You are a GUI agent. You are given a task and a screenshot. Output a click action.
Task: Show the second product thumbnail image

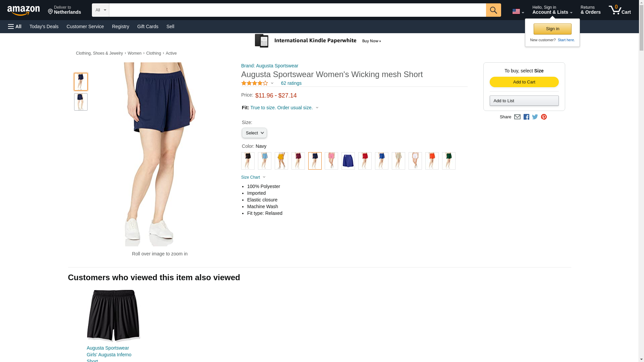(x=80, y=102)
